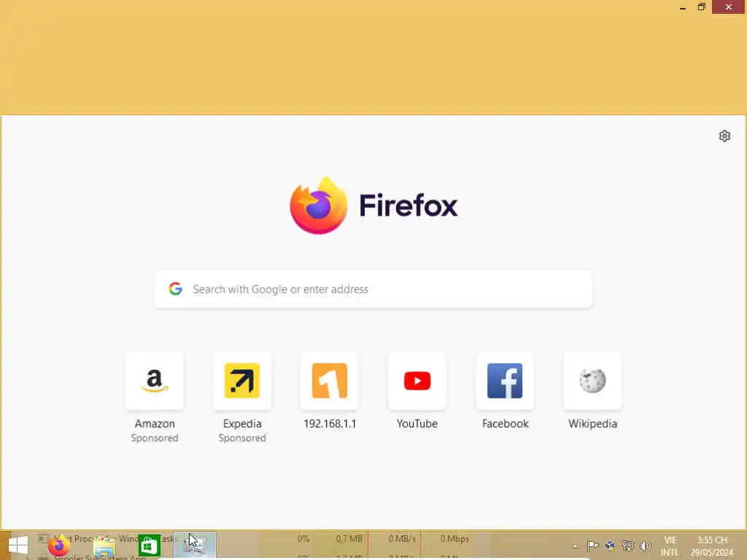The height and width of the screenshot is (560, 747).
Task: Show hidden system tray icons arrow
Action: tap(575, 546)
